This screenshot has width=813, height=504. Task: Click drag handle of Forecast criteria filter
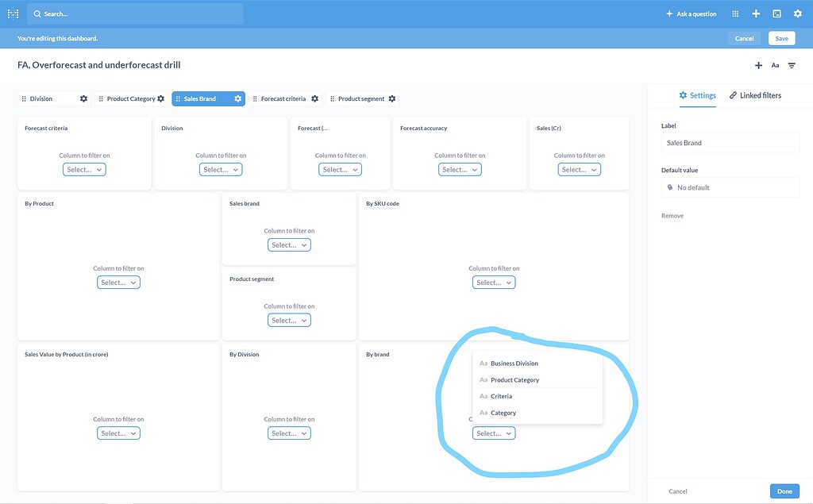(x=255, y=98)
